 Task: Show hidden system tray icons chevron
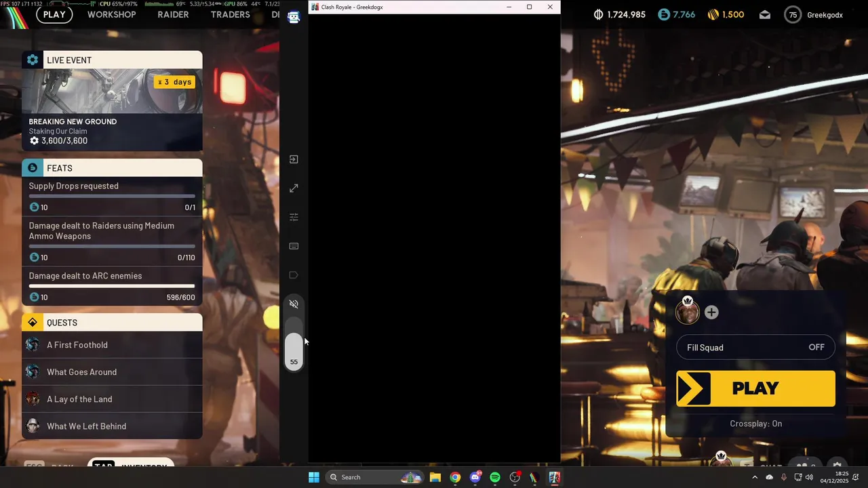(755, 477)
